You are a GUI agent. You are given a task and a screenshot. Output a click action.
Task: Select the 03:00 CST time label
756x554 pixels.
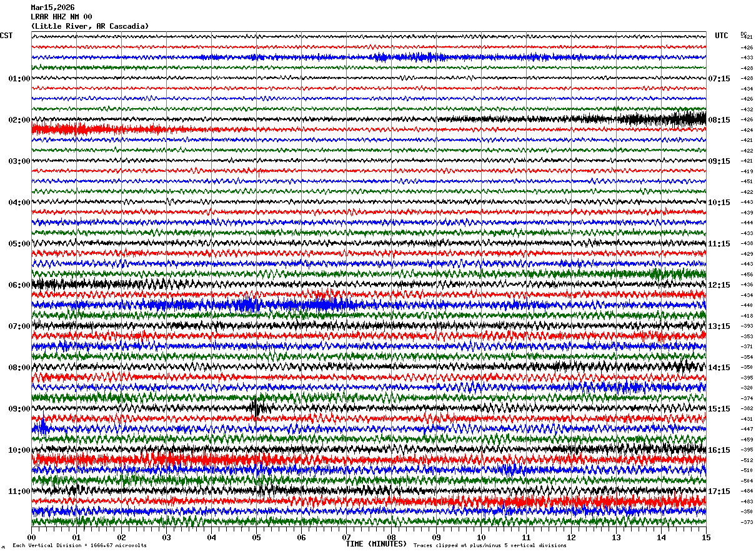pyautogui.click(x=19, y=161)
